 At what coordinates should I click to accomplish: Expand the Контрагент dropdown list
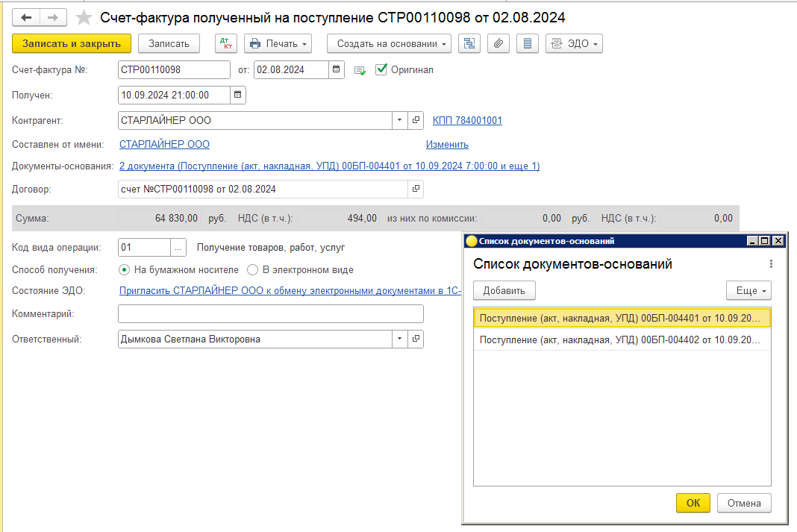pyautogui.click(x=399, y=120)
